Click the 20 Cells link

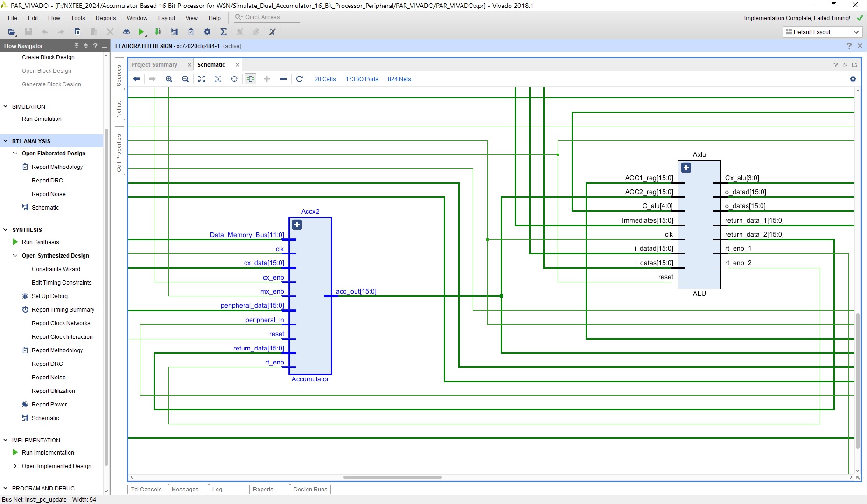(x=325, y=79)
